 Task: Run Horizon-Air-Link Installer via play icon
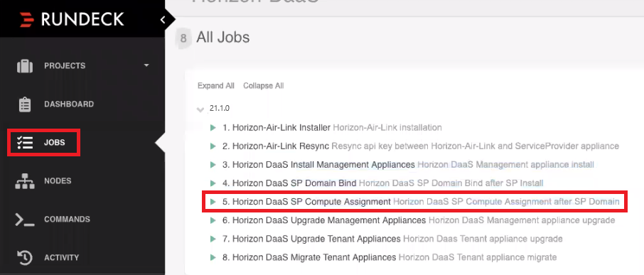(213, 128)
